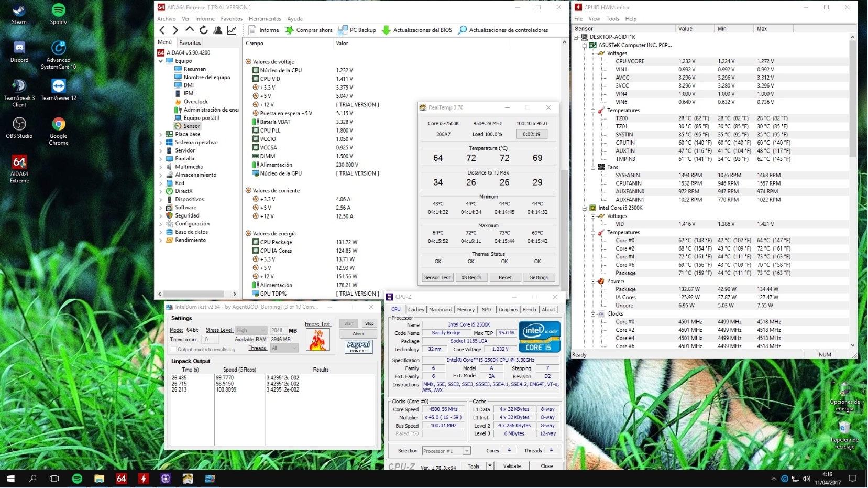Switch to Favoritos tab in AIDA64
The width and height of the screenshot is (868, 488).
click(x=190, y=42)
